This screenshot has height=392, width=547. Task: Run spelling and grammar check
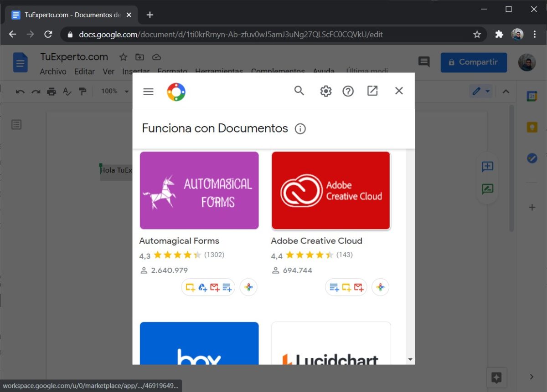click(x=67, y=92)
